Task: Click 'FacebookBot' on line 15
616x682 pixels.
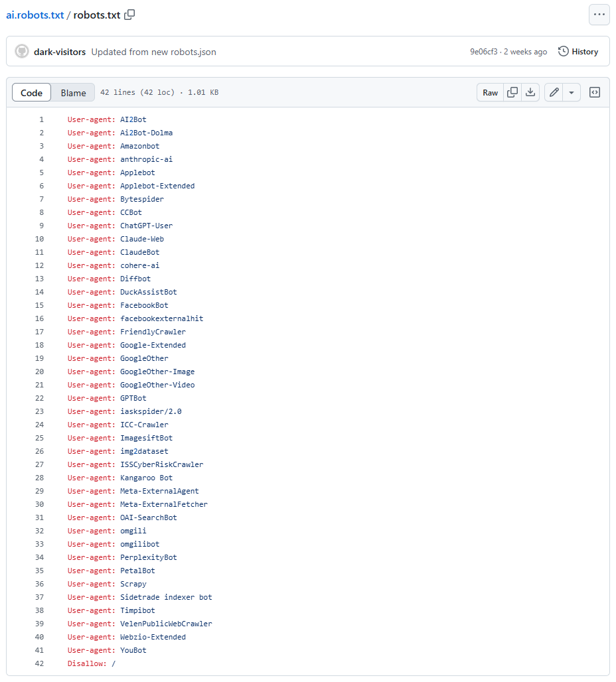Action: click(x=144, y=305)
